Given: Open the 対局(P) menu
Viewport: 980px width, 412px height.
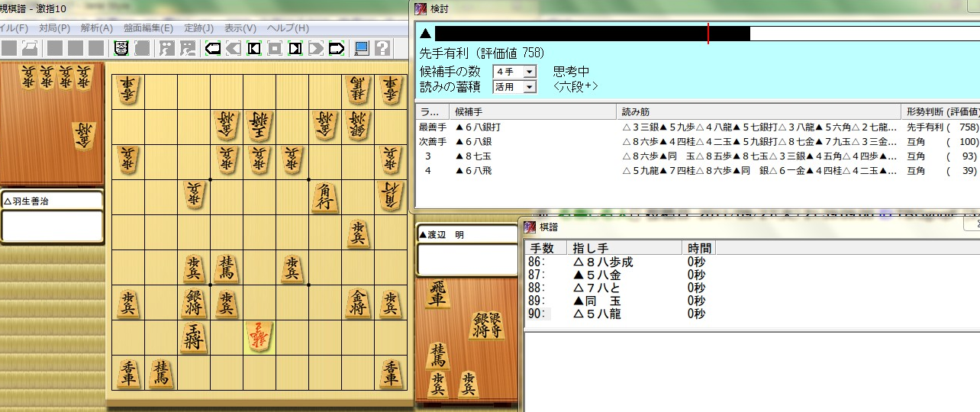Looking at the screenshot, I should 54,28.
